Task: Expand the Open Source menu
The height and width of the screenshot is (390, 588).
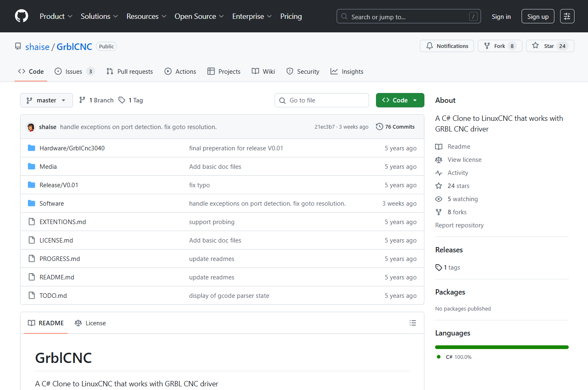Action: point(199,16)
